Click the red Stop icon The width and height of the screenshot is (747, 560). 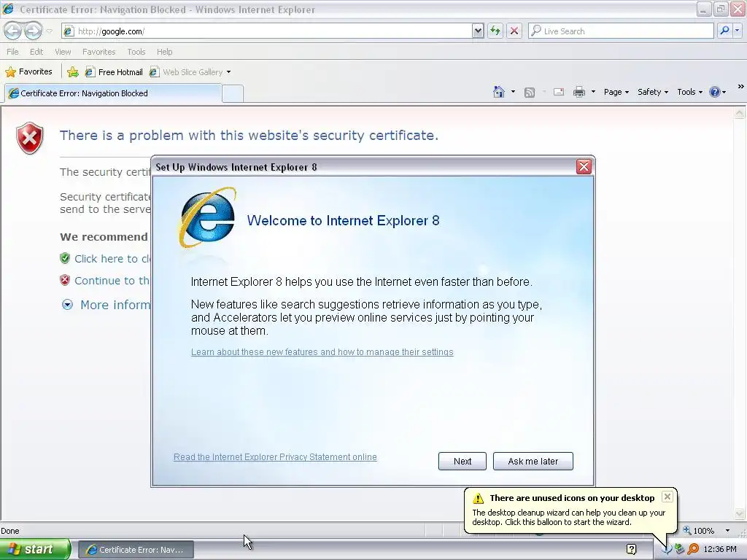pyautogui.click(x=514, y=31)
